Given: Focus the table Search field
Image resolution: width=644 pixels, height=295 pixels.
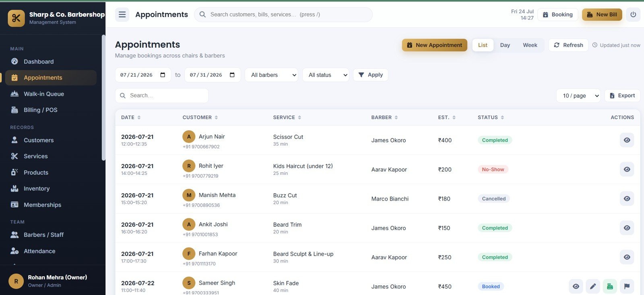Looking at the screenshot, I should click(162, 96).
